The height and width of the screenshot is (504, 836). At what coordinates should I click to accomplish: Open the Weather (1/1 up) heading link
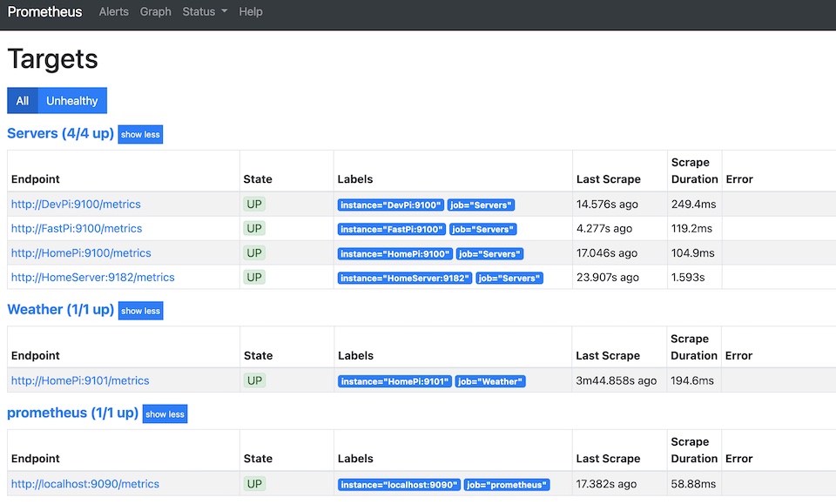pos(60,309)
